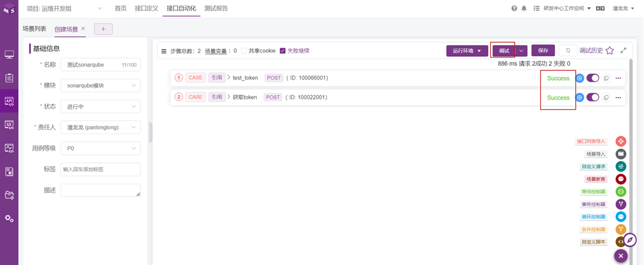The width and height of the screenshot is (644, 265).
Task: Click the hamburger menu icon beside 步骤总数
Action: coord(164,52)
